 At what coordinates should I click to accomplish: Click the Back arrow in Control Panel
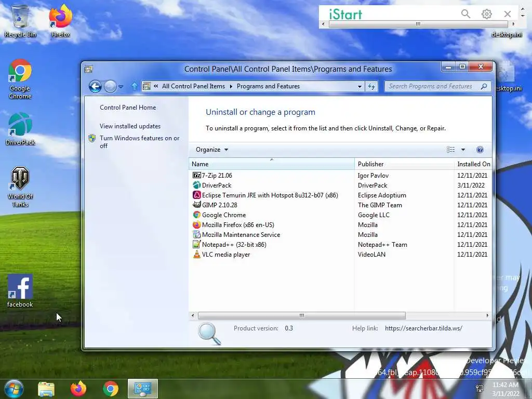point(96,87)
